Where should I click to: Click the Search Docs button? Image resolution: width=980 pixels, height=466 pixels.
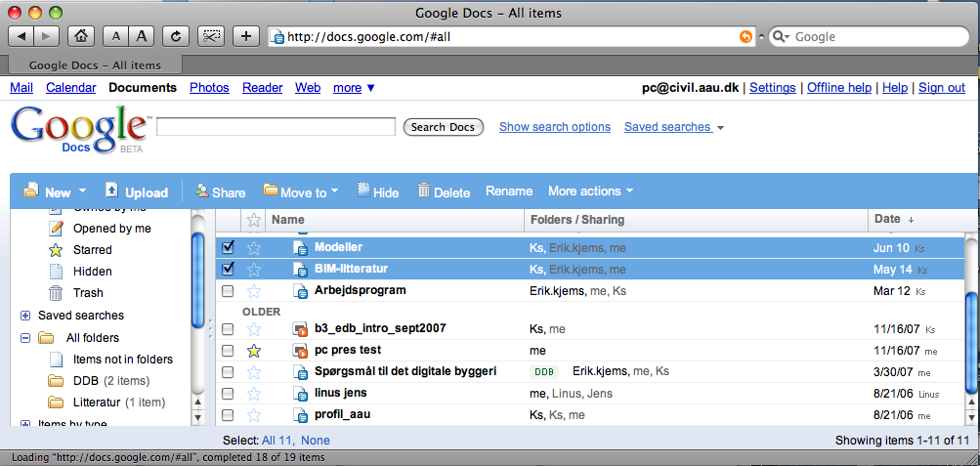443,128
